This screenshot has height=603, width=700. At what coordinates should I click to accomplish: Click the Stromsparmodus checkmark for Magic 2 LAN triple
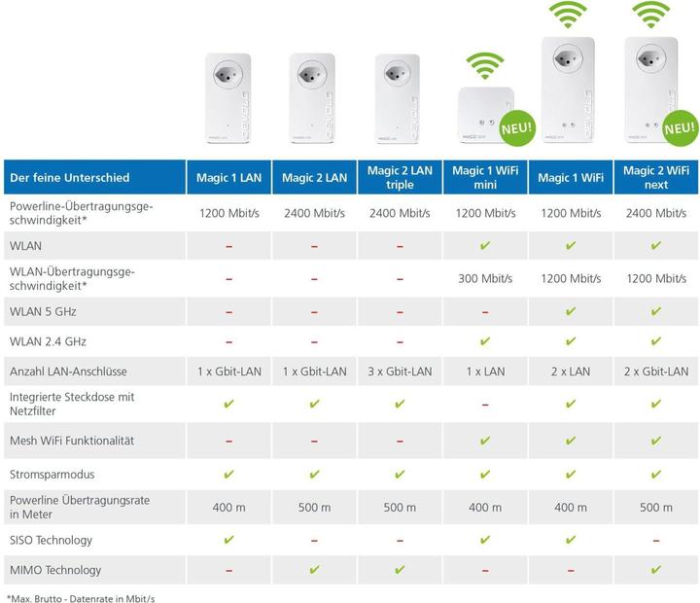(400, 474)
